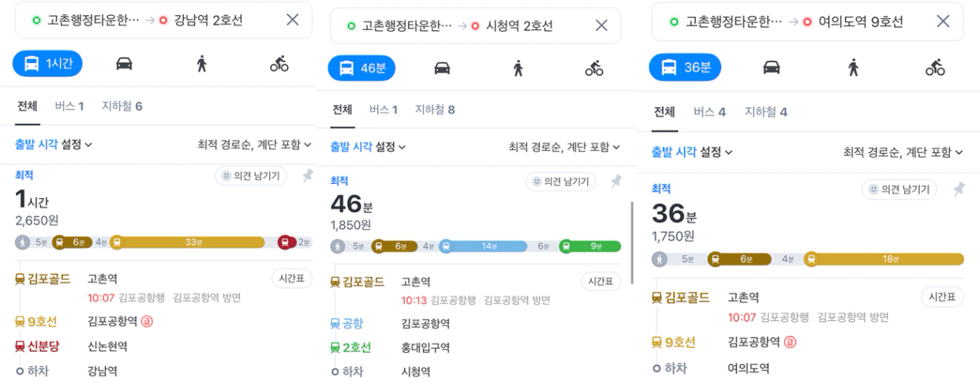Select bicycle mode in Yeouido route panel
Viewport: 980px width, 382px height.
click(935, 67)
